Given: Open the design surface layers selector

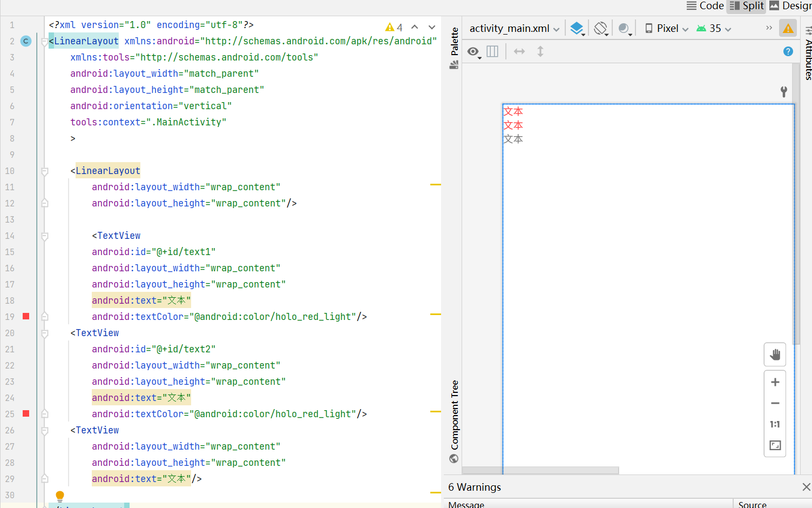Looking at the screenshot, I should pos(577,28).
